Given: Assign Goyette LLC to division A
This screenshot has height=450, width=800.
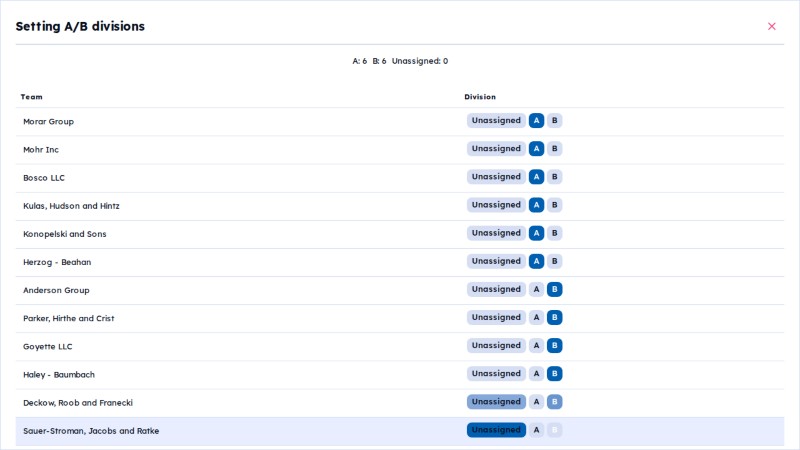Looking at the screenshot, I should pyautogui.click(x=536, y=345).
